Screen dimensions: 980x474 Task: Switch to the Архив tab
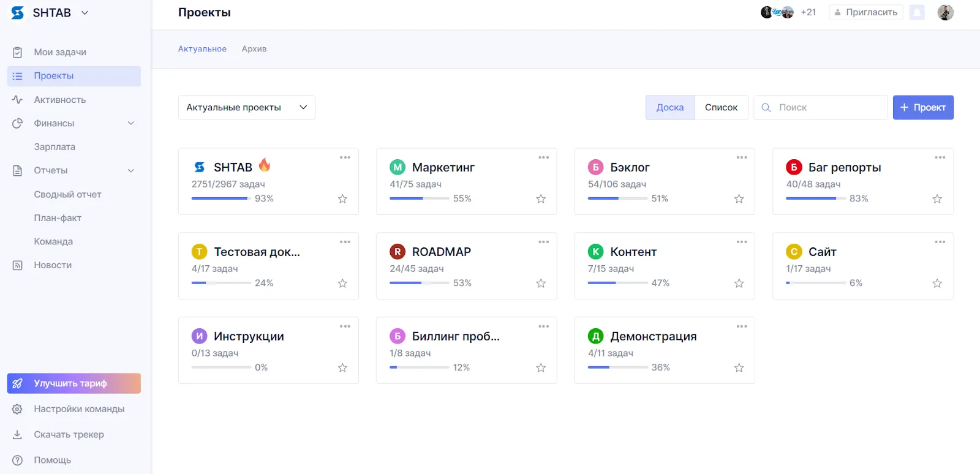254,49
